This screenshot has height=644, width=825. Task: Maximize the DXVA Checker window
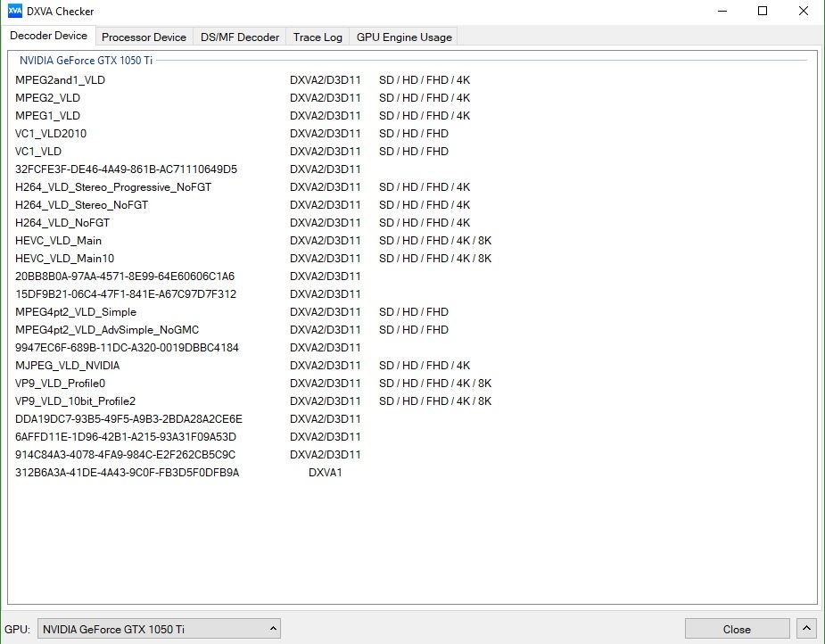[x=763, y=11]
